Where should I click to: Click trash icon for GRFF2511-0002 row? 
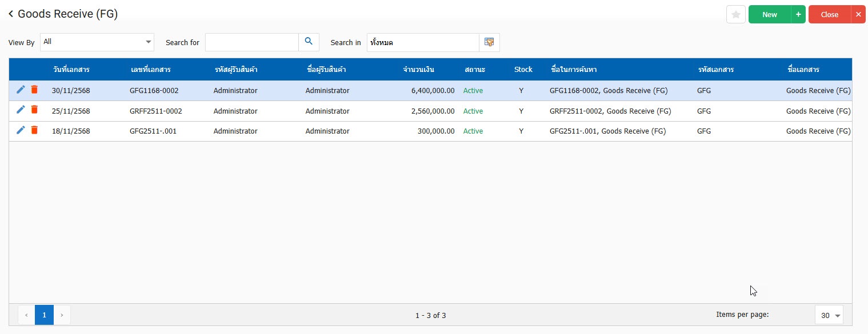[x=34, y=110]
